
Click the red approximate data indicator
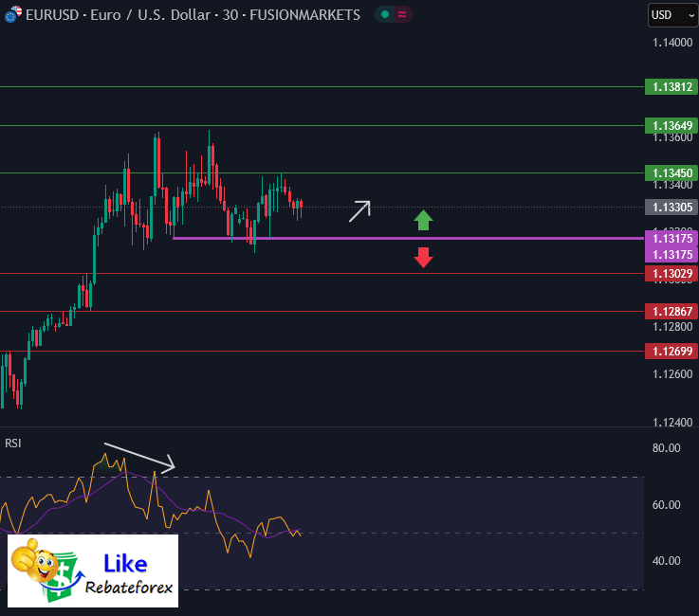click(x=402, y=15)
